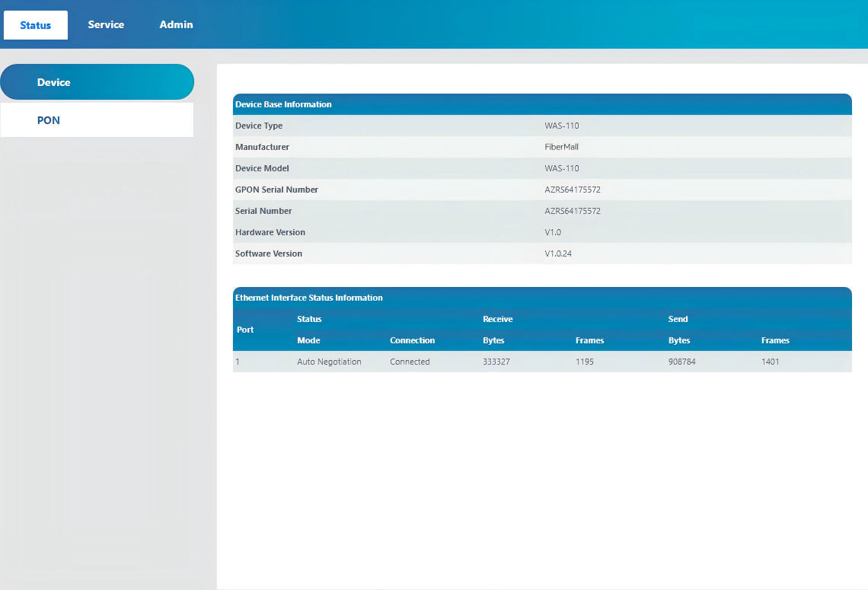Click the Device Type label
This screenshot has width=868, height=590.
pos(259,126)
